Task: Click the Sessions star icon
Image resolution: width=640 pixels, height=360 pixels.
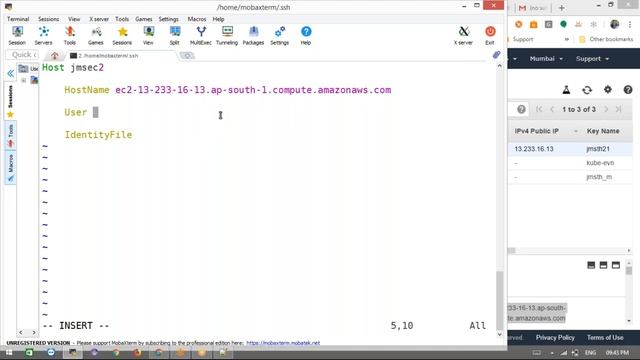Action: (122, 35)
